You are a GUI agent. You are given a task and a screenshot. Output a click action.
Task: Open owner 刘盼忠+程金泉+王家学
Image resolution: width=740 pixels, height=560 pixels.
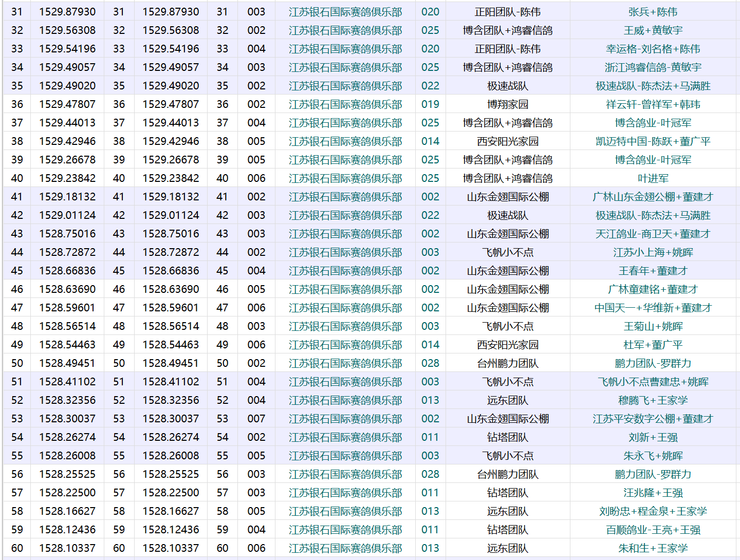point(653,511)
